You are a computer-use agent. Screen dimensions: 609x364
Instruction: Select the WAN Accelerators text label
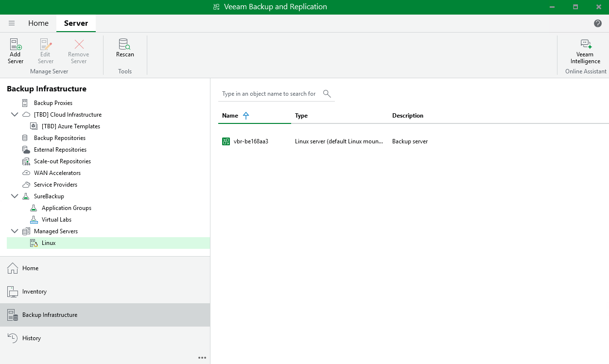tap(57, 173)
